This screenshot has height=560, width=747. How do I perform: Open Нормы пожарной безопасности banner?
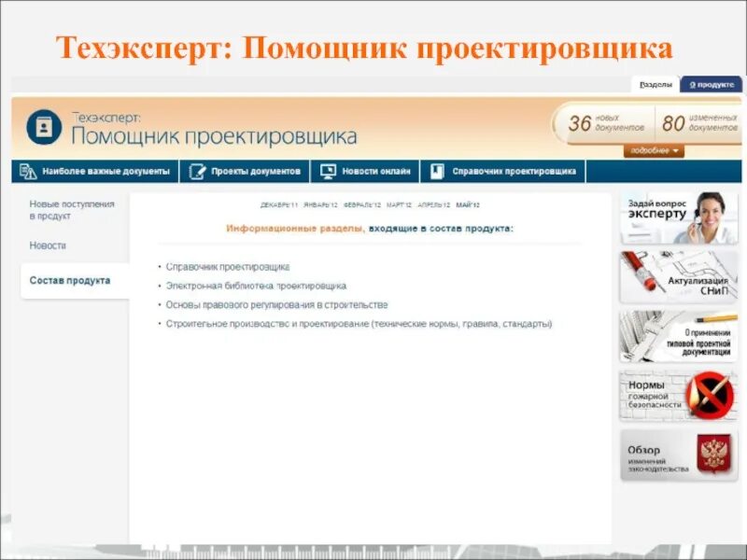click(679, 395)
